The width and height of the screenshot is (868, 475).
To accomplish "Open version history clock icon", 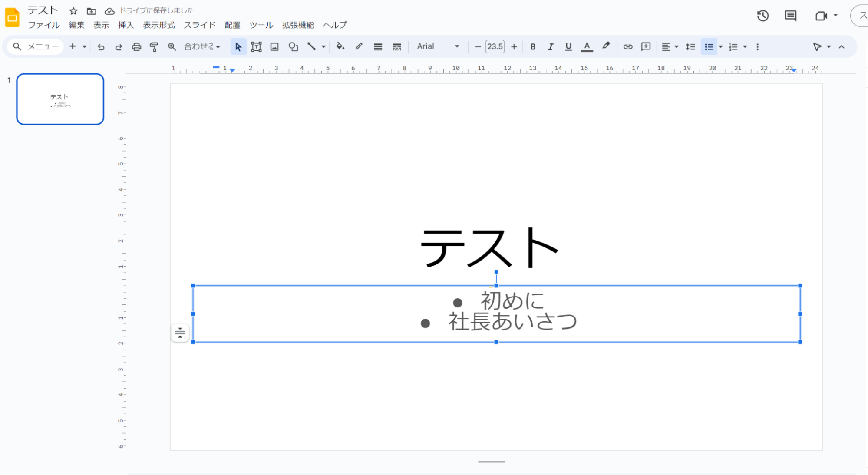I will point(762,16).
